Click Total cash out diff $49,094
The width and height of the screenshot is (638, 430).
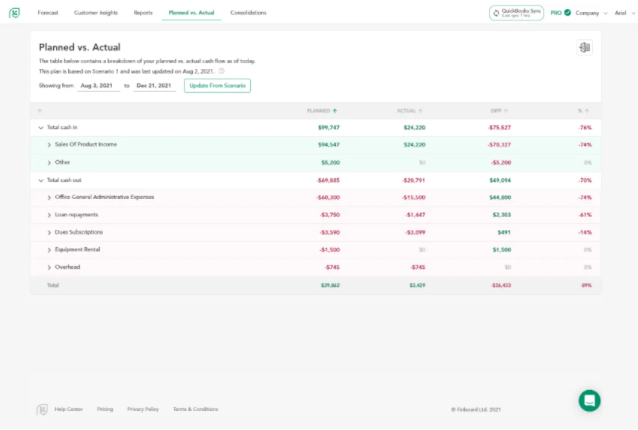(x=500, y=180)
